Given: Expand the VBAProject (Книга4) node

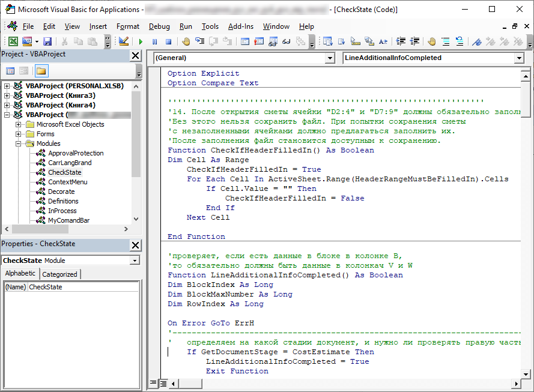Looking at the screenshot, I should [x=7, y=105].
